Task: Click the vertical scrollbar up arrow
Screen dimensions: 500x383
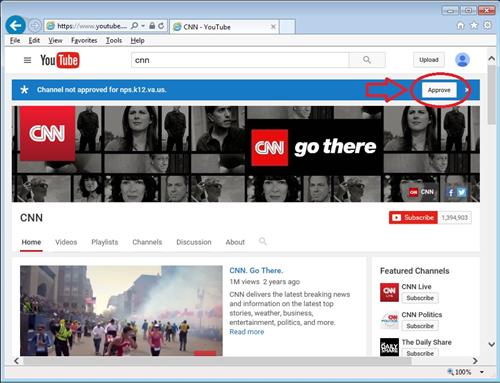Action: pos(491,58)
